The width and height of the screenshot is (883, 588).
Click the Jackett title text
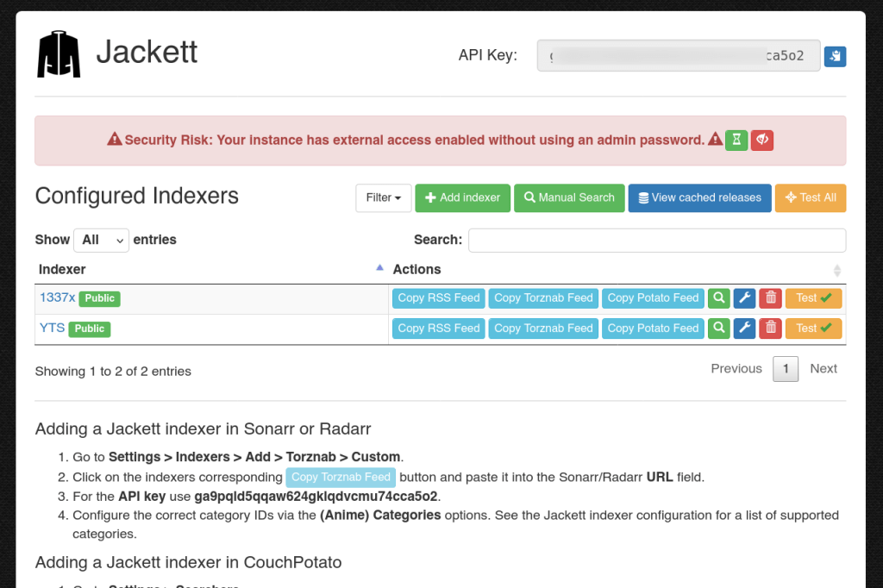(x=147, y=53)
